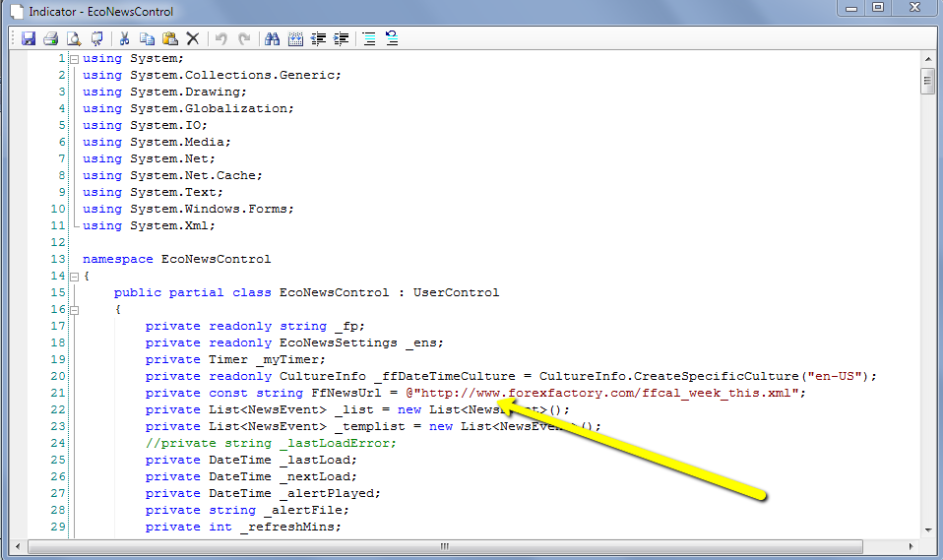Click "Timer _myTimer" on line 19
Screen dimensions: 943x560
pyautogui.click(x=264, y=359)
